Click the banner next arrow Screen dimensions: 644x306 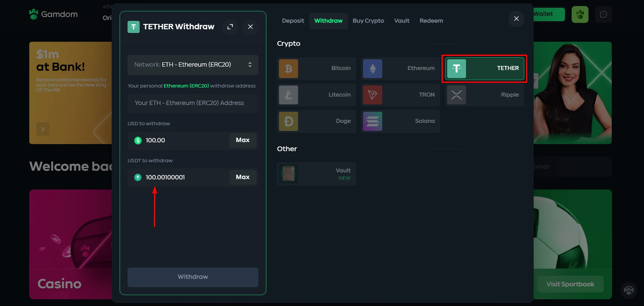pyautogui.click(x=43, y=129)
